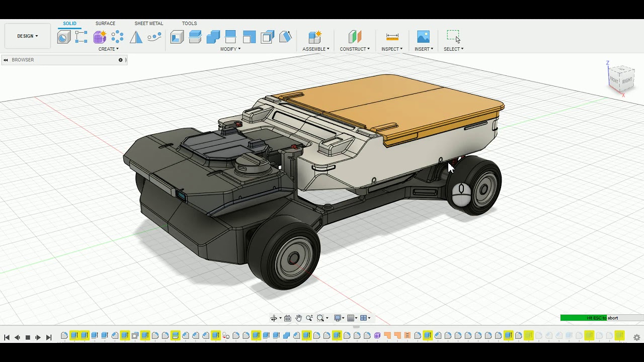Image resolution: width=644 pixels, height=362 pixels.
Task: Switch to the Surface tab
Action: pos(105,24)
